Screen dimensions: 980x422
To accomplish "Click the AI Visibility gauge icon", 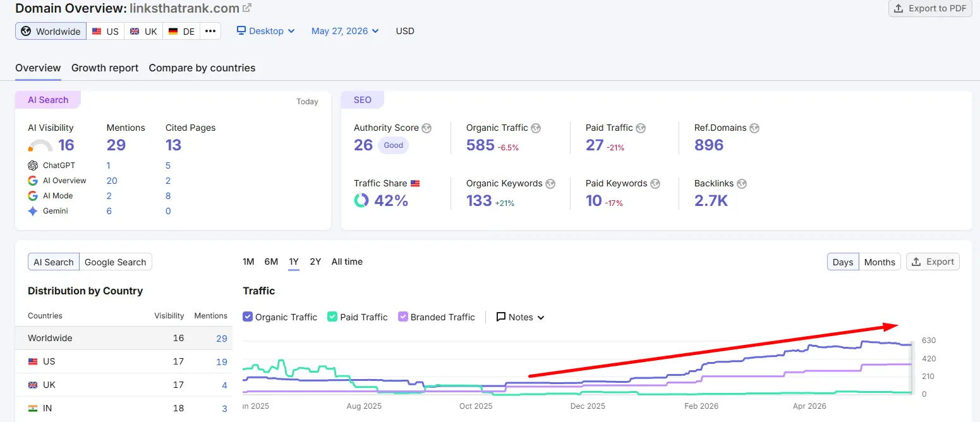I will (40, 146).
